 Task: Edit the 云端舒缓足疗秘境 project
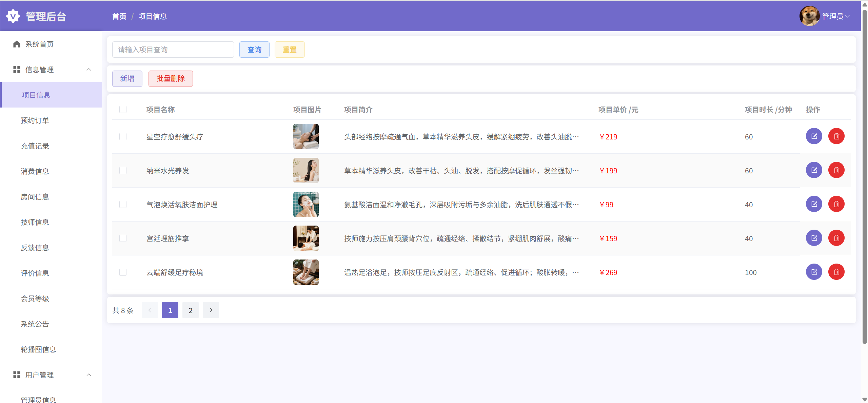click(x=814, y=272)
